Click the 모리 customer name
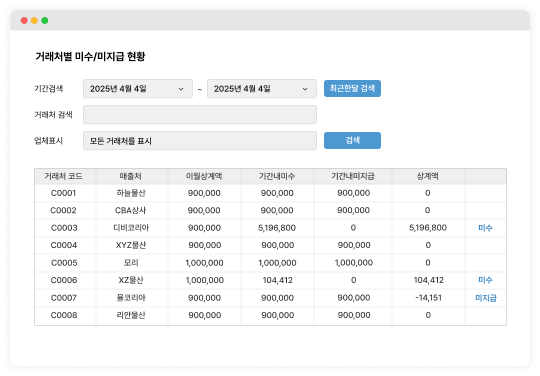Screen dimensions: 540x376 click(x=131, y=263)
